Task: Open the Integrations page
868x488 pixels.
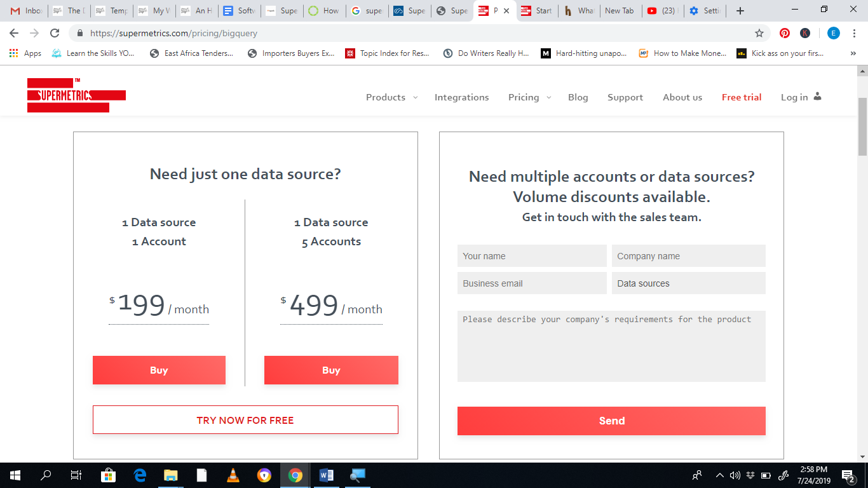Action: coord(462,97)
